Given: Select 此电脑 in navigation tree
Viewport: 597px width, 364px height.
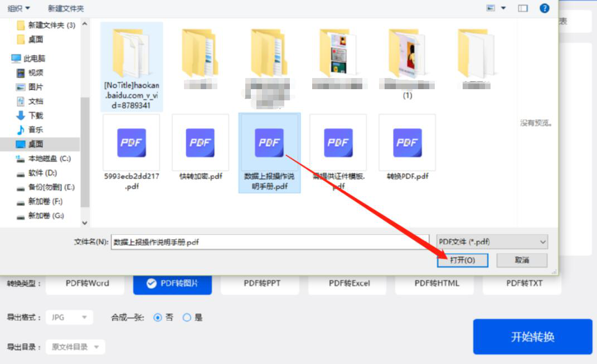Looking at the screenshot, I should [28, 59].
